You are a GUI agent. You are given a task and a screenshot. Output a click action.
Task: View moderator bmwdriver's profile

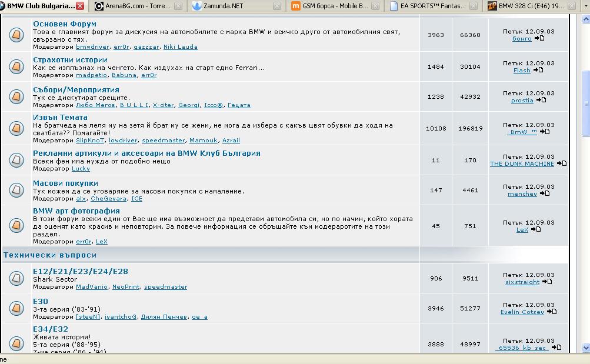(x=92, y=47)
